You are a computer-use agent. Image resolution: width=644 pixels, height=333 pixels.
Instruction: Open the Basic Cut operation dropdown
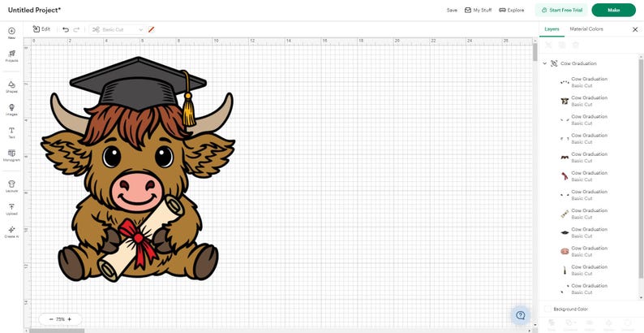(x=118, y=29)
